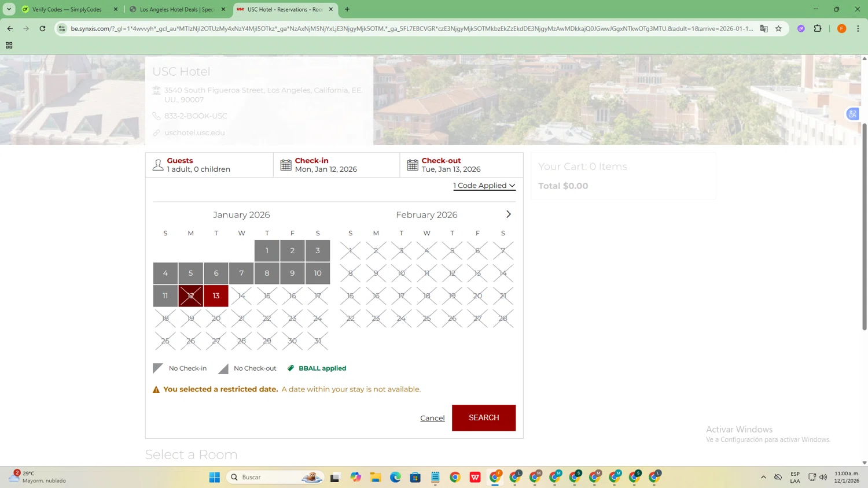Close the Los Angeles Hotel Deals tab
The image size is (868, 488).
click(223, 9)
